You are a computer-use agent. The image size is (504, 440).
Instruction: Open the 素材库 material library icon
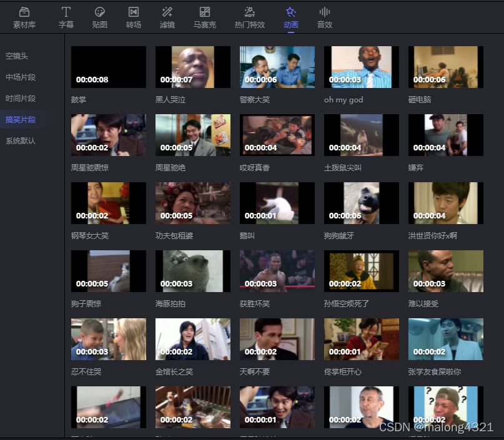(x=24, y=12)
